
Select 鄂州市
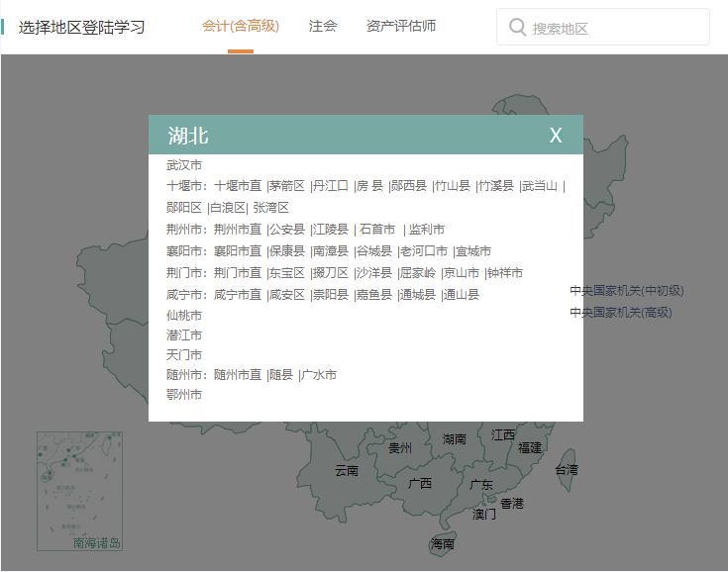pyautogui.click(x=184, y=395)
